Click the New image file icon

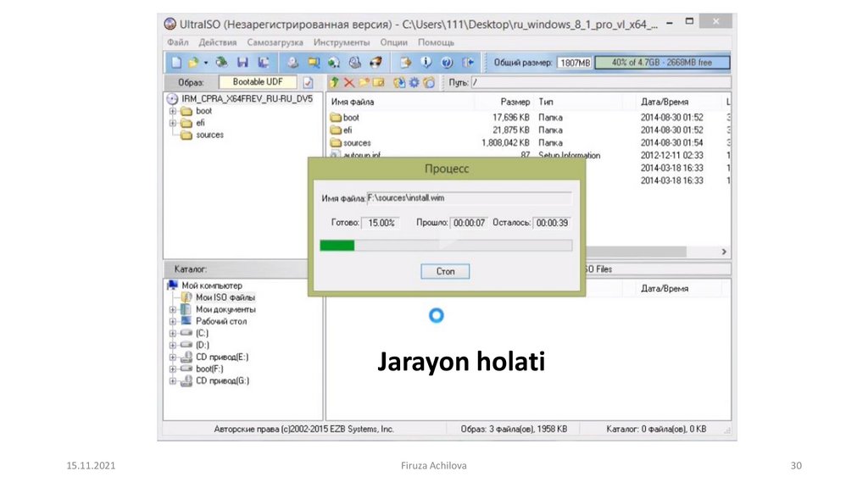pos(176,63)
